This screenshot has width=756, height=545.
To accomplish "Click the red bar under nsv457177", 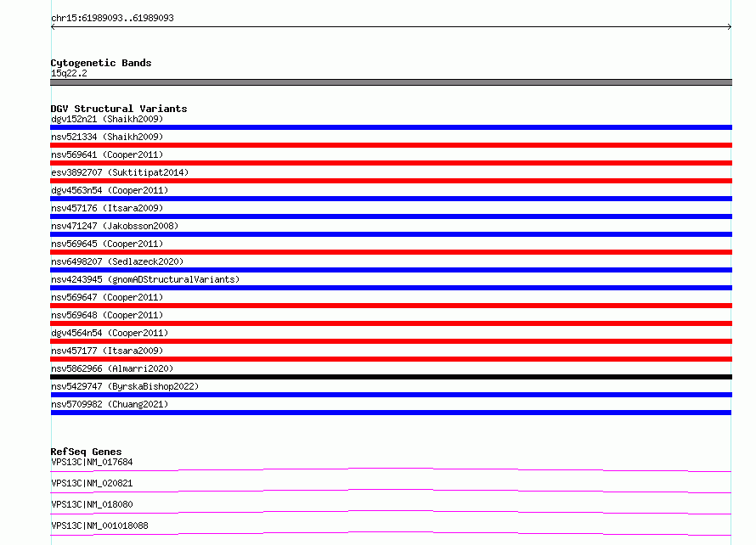I will tap(391, 359).
